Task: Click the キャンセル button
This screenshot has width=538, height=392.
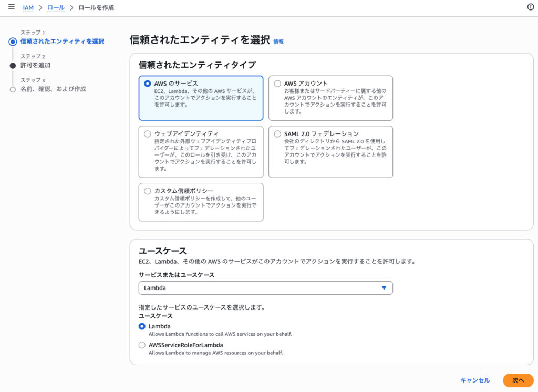Action: [475, 380]
